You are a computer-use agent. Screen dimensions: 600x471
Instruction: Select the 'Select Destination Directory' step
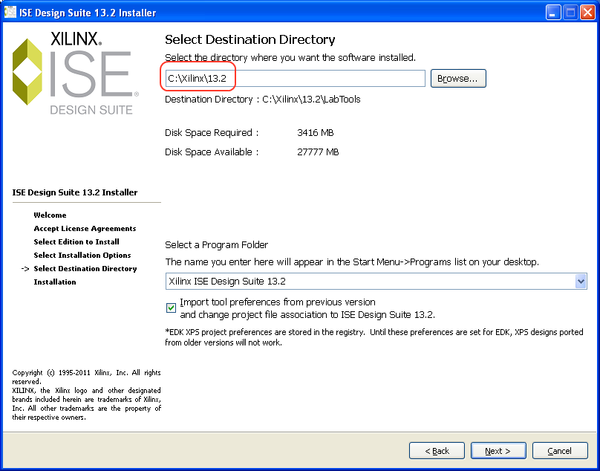85,269
